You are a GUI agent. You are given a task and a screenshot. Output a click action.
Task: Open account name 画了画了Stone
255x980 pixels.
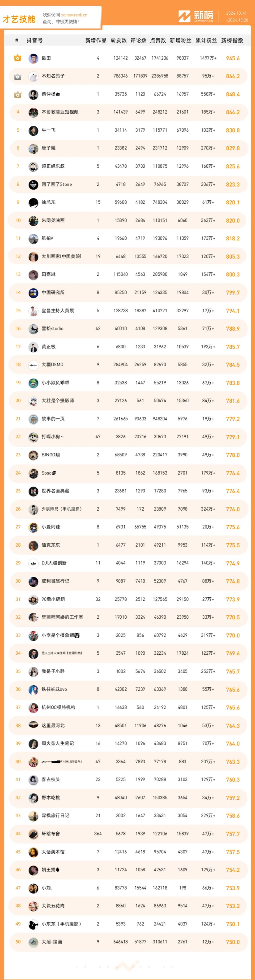tap(56, 185)
